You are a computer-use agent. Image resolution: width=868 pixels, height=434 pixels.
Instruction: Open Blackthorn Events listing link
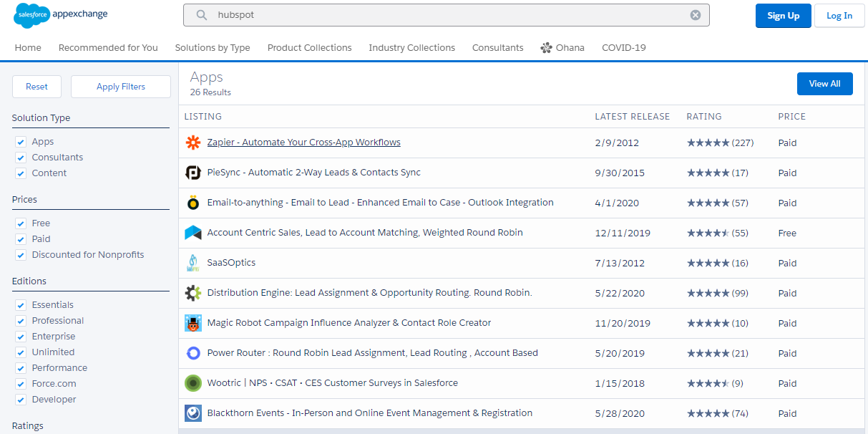click(370, 413)
